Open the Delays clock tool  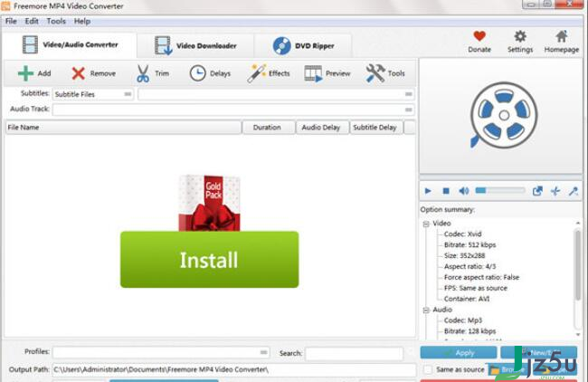197,73
